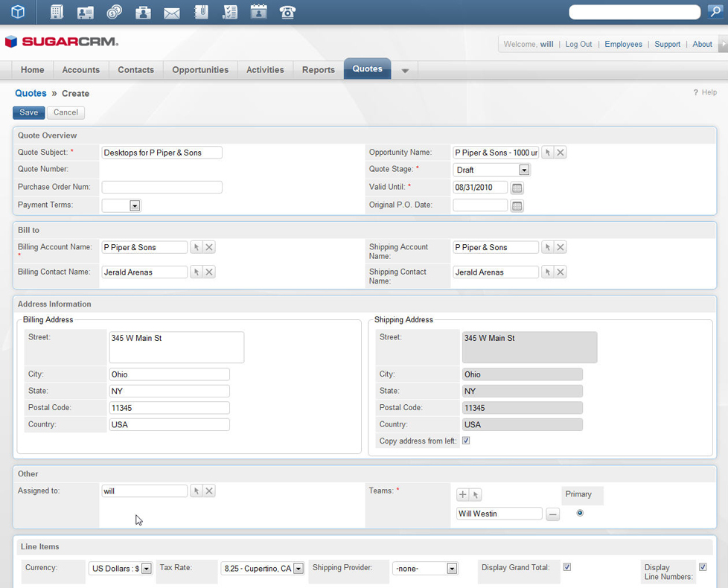Switch to the Opportunities tab

[x=200, y=70]
